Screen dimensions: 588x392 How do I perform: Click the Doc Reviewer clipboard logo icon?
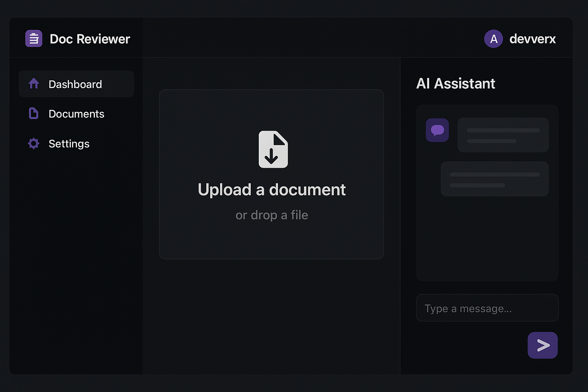(34, 39)
